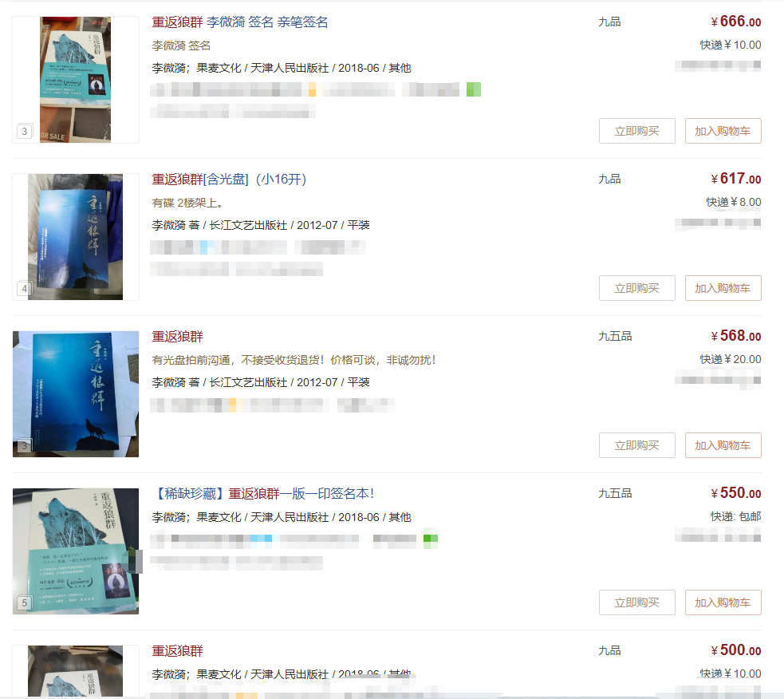The image size is (784, 699).
Task: Click 加入购物车 for the 568.00 listing
Action: (723, 444)
